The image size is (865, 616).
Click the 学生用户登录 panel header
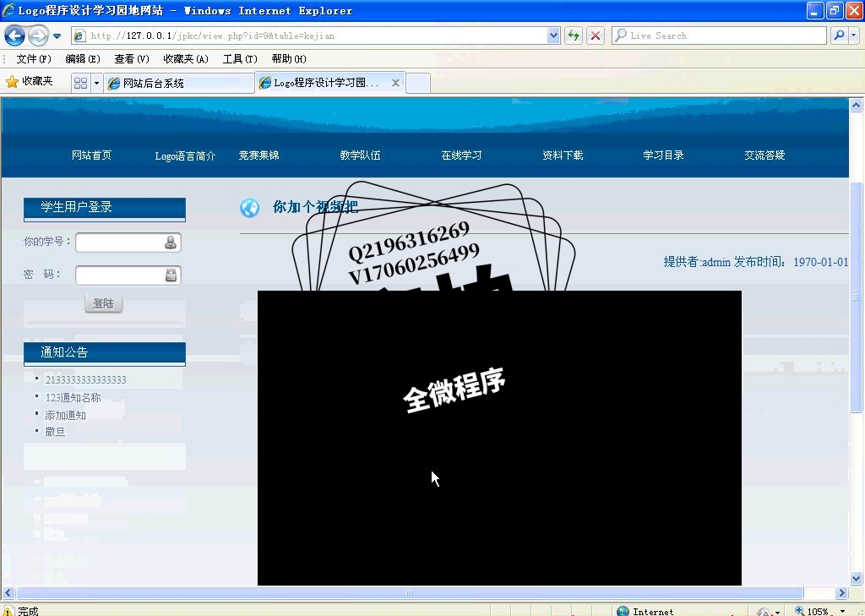tap(104, 209)
